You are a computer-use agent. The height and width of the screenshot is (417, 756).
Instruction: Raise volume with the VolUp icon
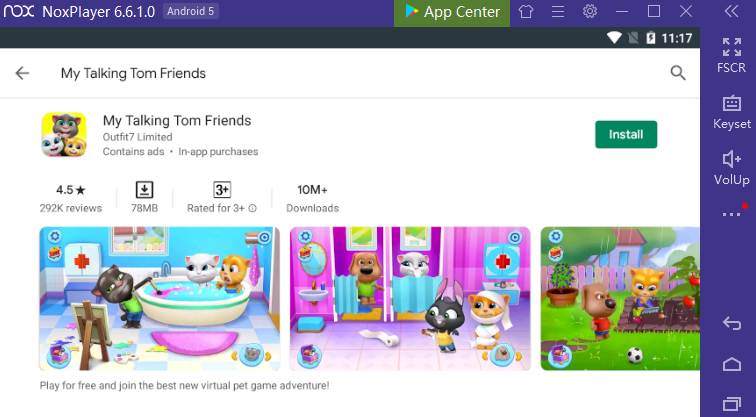731,168
